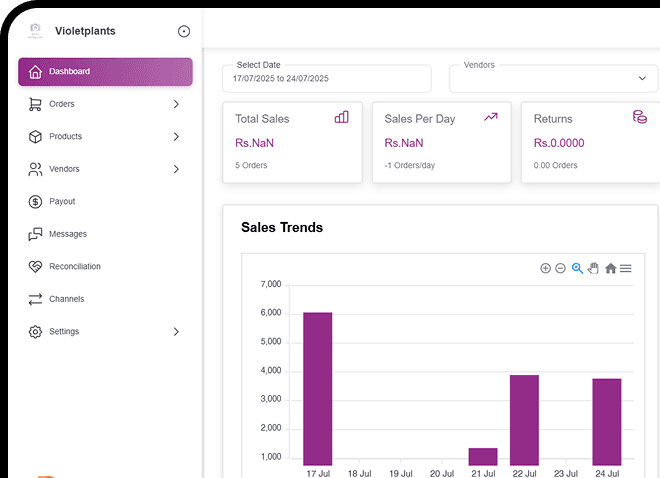Image resolution: width=660 pixels, height=478 pixels.
Task: Open Messages from the sidebar
Action: (x=67, y=234)
